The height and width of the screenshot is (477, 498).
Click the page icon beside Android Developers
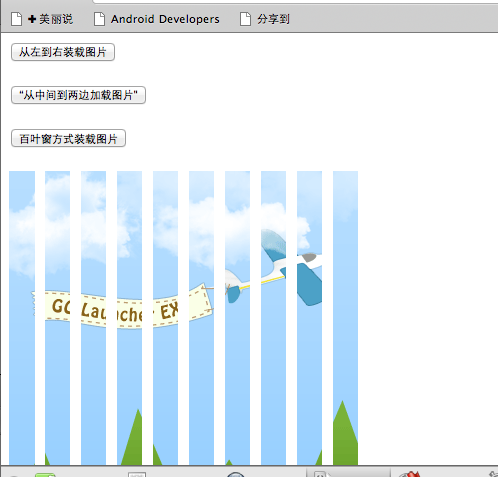99,19
